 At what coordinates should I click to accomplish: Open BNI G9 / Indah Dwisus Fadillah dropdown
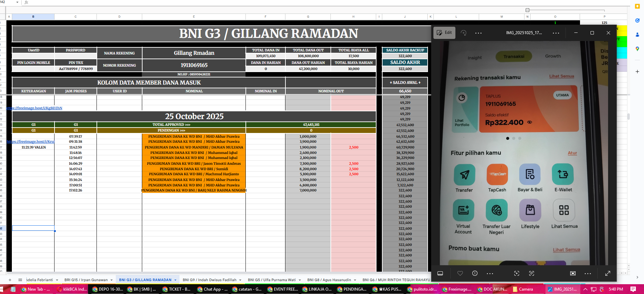click(240, 280)
